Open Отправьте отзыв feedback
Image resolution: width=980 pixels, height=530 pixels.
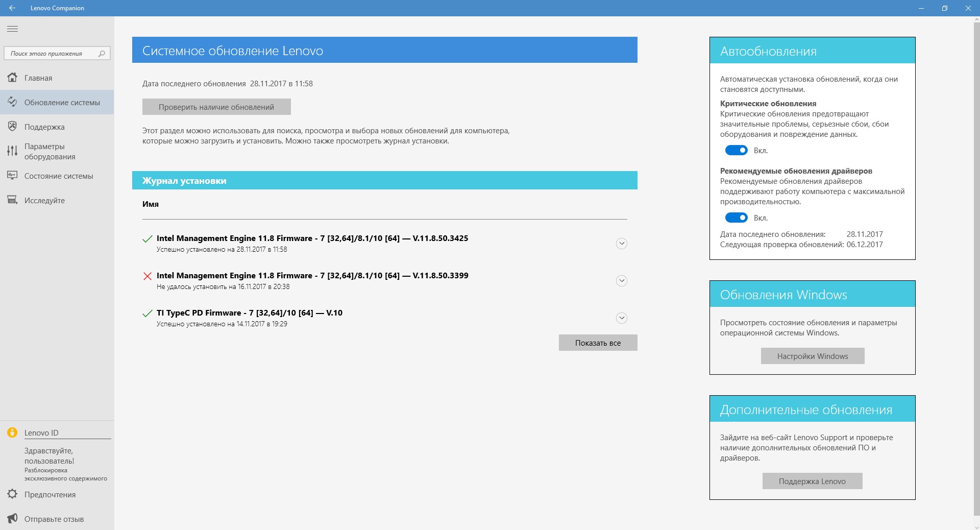[57, 519]
